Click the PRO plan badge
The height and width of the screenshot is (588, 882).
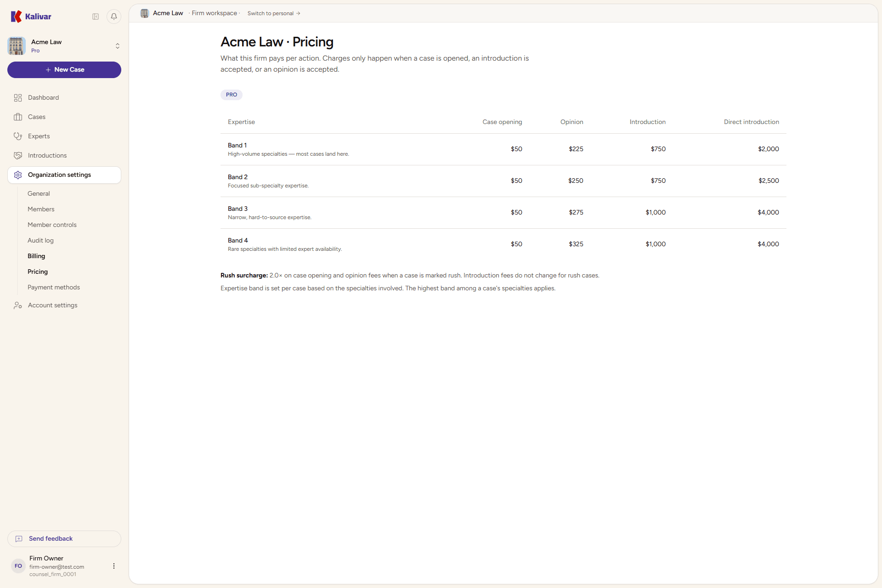[232, 95]
